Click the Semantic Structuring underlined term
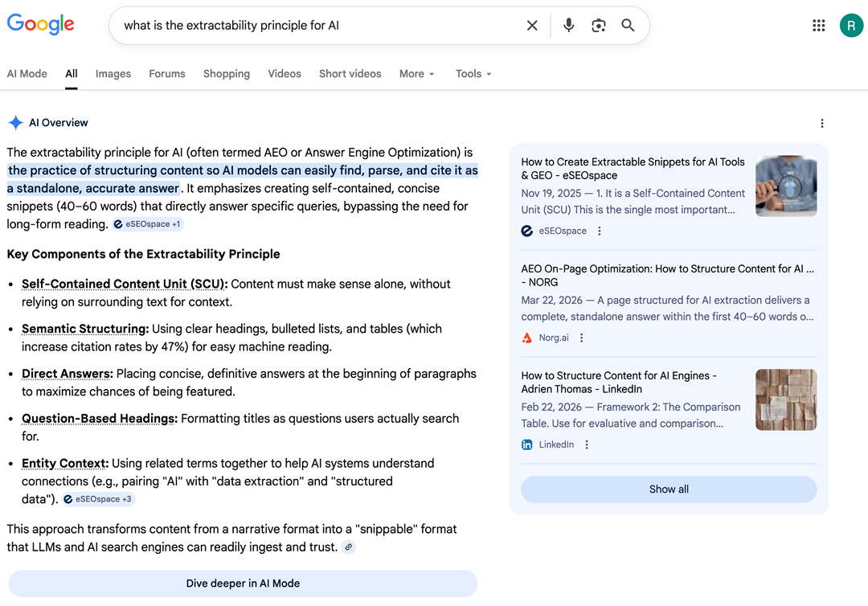The height and width of the screenshot is (606, 868). coord(85,329)
